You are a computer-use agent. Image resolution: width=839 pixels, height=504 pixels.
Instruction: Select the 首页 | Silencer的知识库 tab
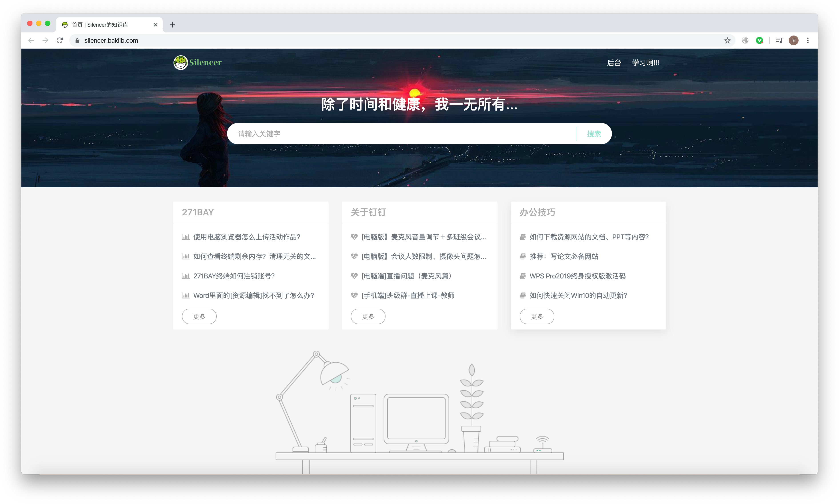click(109, 25)
